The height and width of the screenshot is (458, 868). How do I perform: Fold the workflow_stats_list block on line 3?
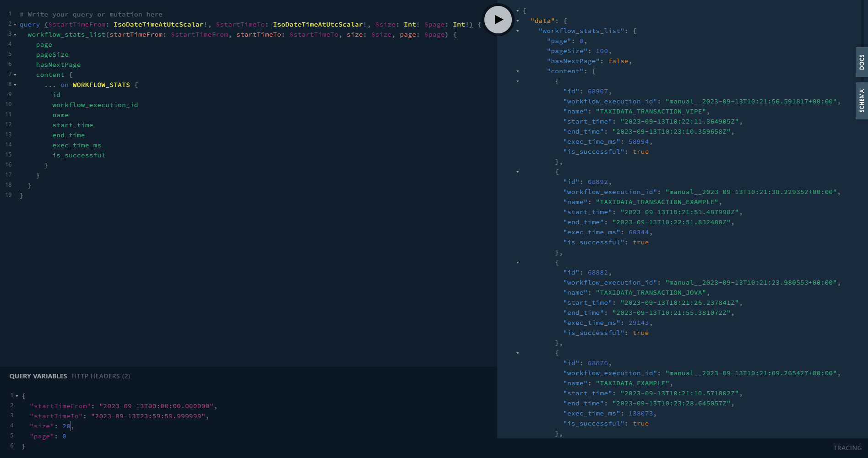(x=15, y=35)
